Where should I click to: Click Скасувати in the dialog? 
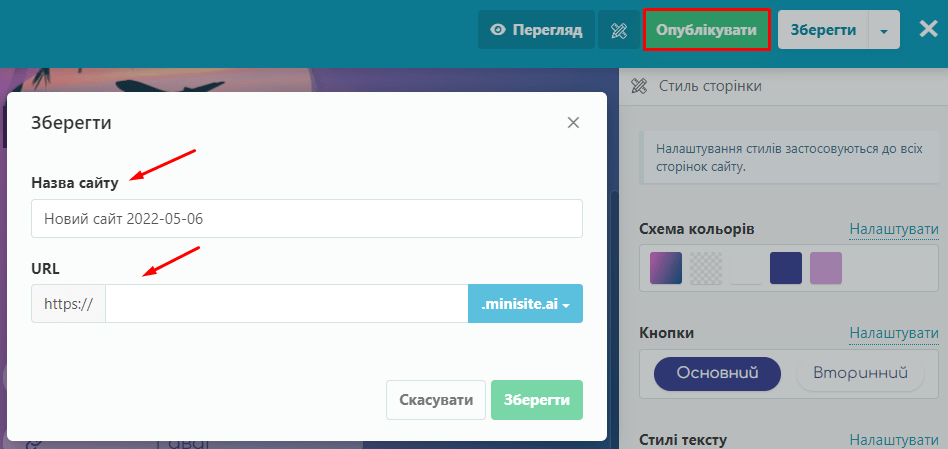[x=436, y=400]
